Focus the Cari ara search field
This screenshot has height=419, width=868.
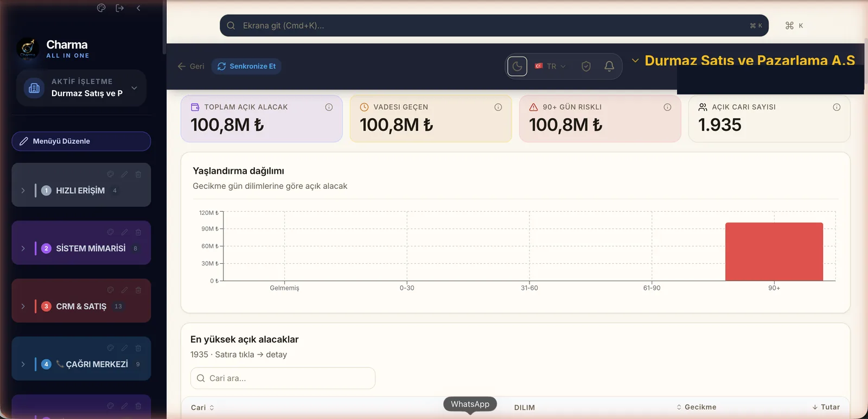coord(283,378)
